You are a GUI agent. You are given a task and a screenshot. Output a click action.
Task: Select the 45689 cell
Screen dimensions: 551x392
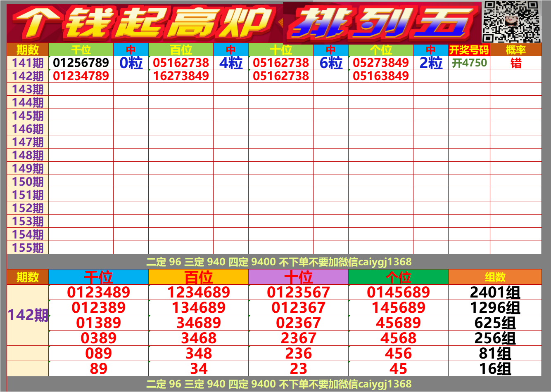click(398, 323)
